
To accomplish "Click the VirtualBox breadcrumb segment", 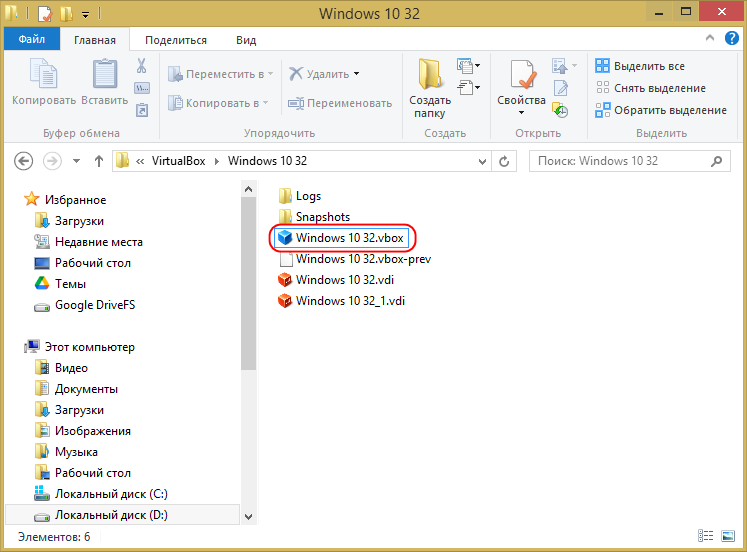I will (x=179, y=161).
